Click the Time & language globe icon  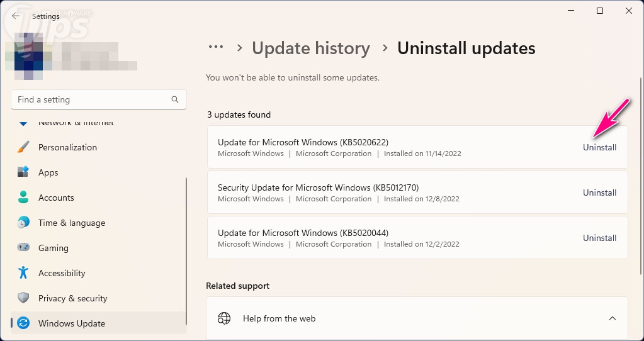tap(23, 223)
